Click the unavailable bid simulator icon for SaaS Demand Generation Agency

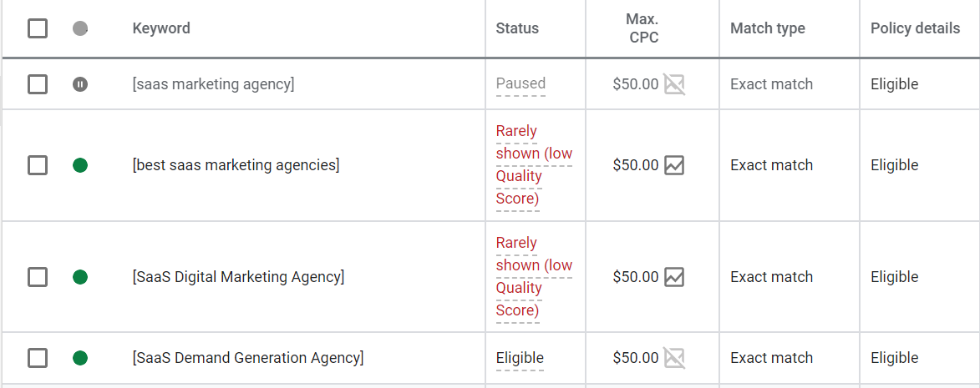(x=674, y=358)
